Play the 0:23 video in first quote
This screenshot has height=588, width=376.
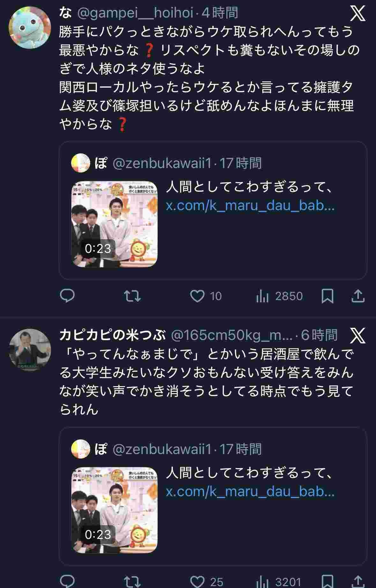(x=114, y=224)
